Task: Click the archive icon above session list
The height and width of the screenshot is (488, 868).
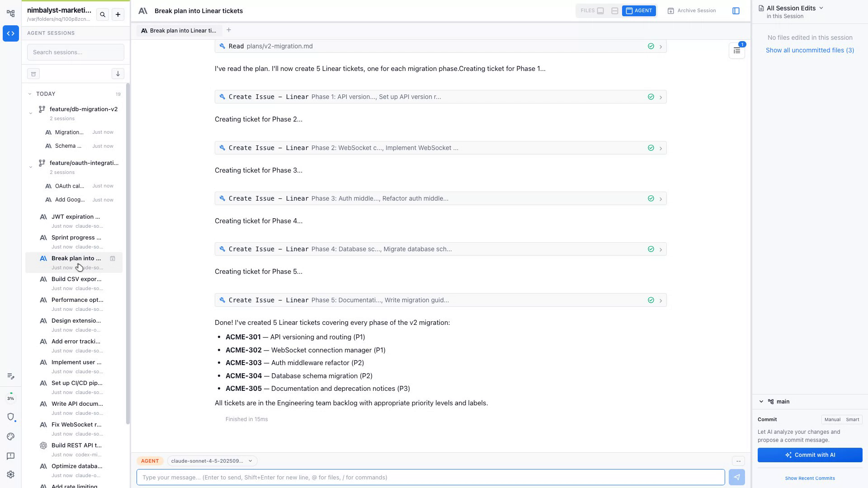Action: (x=33, y=74)
